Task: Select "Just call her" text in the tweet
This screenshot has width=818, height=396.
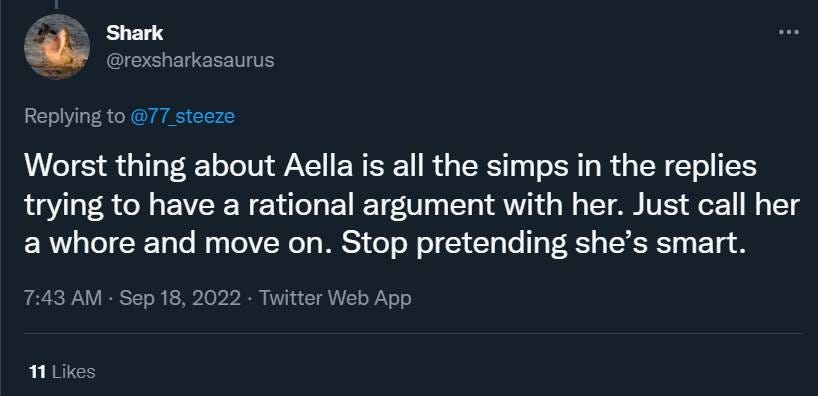Action: [715, 206]
